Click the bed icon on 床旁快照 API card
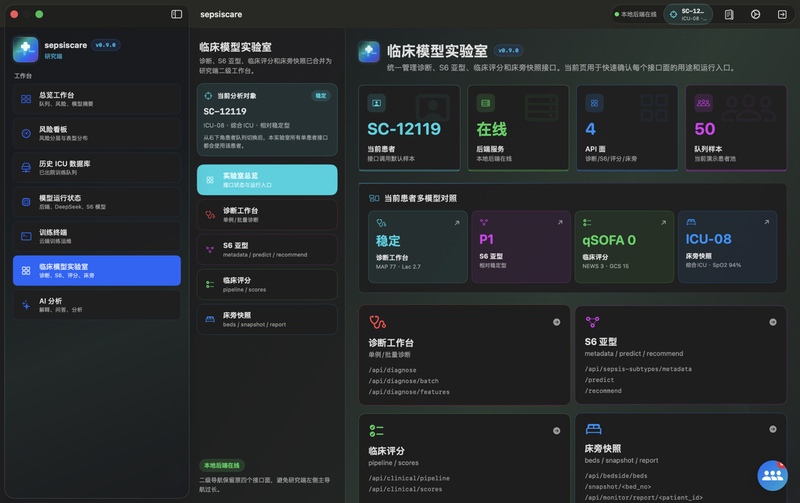800x503 pixels. pyautogui.click(x=593, y=429)
